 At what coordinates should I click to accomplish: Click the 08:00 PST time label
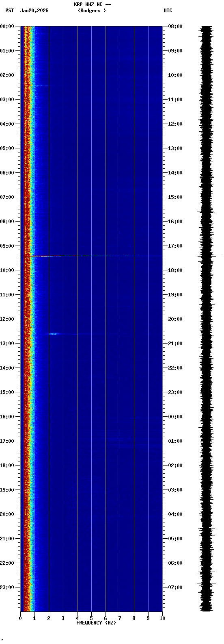point(7,222)
